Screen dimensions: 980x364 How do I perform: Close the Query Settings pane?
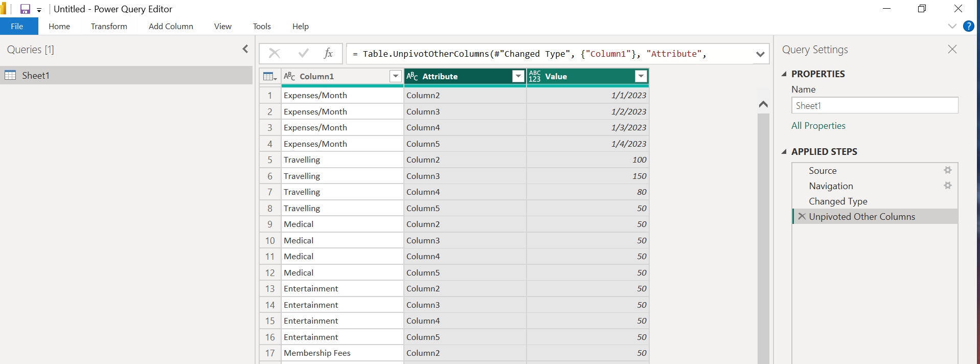click(x=952, y=49)
